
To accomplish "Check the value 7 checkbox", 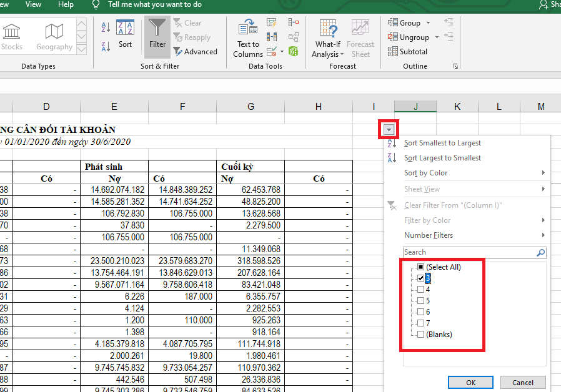I will [421, 323].
